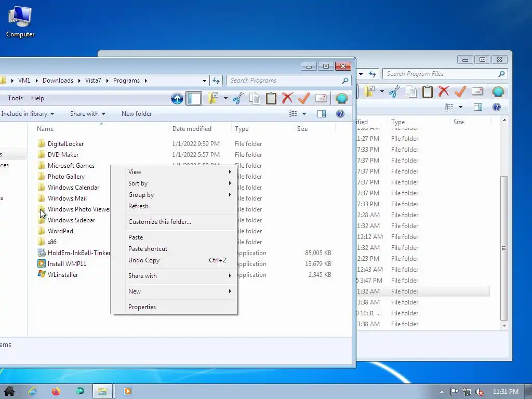Expand the arrow after Programs in breadcrumb
Viewport: 532px width, 399px height.
click(x=146, y=81)
